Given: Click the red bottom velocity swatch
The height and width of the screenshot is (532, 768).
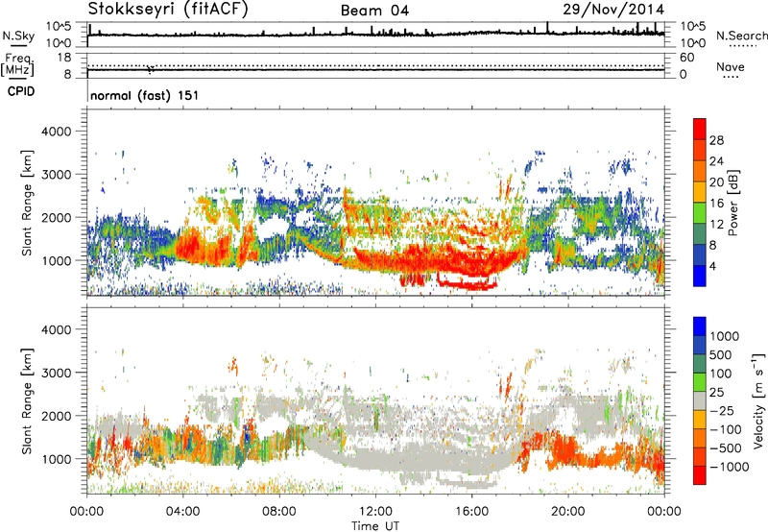Looking at the screenshot, I should [x=700, y=475].
